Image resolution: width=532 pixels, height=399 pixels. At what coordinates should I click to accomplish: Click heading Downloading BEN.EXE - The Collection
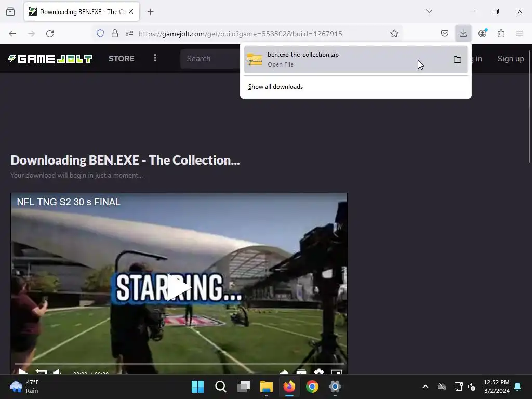pos(125,160)
